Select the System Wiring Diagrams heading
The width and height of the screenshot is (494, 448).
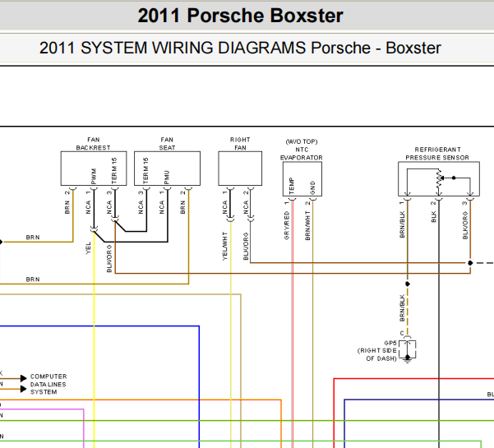pos(240,48)
